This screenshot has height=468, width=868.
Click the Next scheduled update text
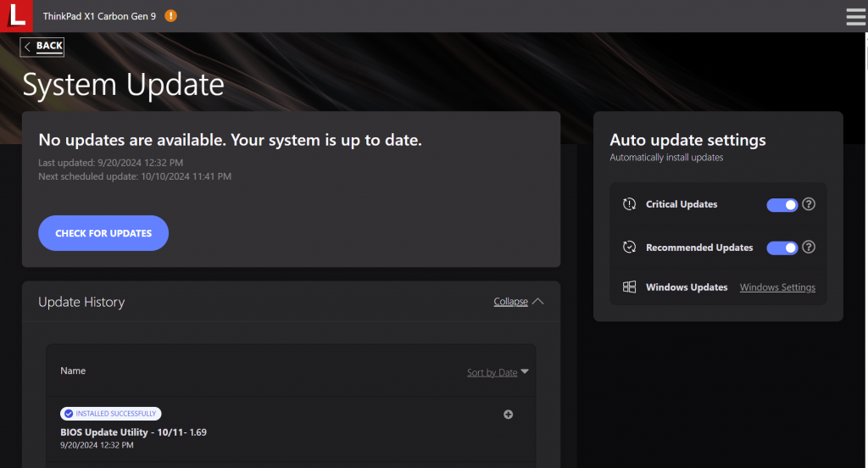coord(135,176)
